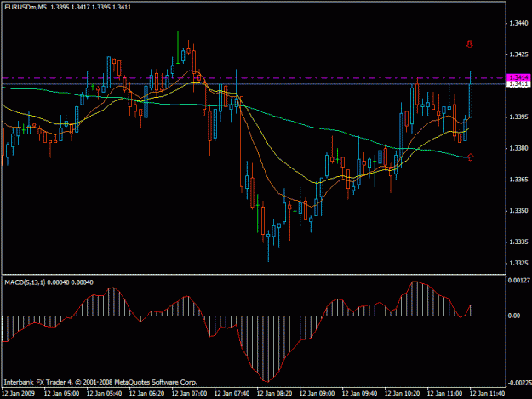Click the 12 Jan 07:40 time label
The width and height of the screenshot is (532, 399).
click(232, 393)
